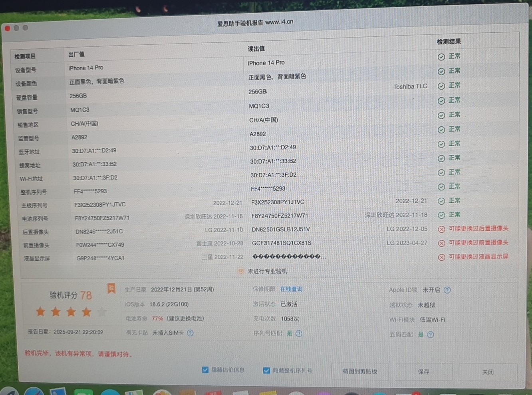The height and width of the screenshot is (395, 532).
Task: Click the factory sales model MQ1C3
Action: [x=80, y=110]
